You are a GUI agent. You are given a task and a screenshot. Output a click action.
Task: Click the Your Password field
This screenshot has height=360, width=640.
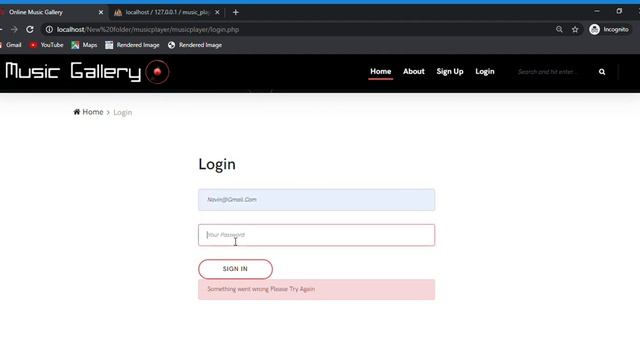click(316, 235)
